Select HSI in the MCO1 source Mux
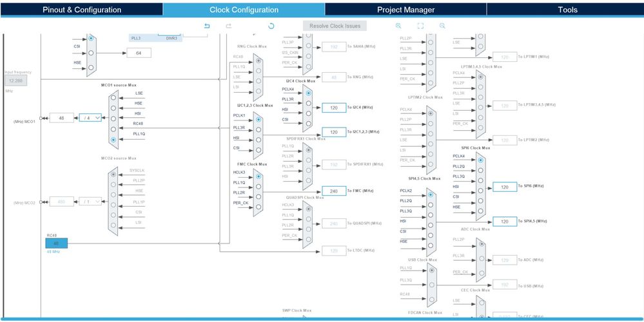 pyautogui.click(x=113, y=118)
